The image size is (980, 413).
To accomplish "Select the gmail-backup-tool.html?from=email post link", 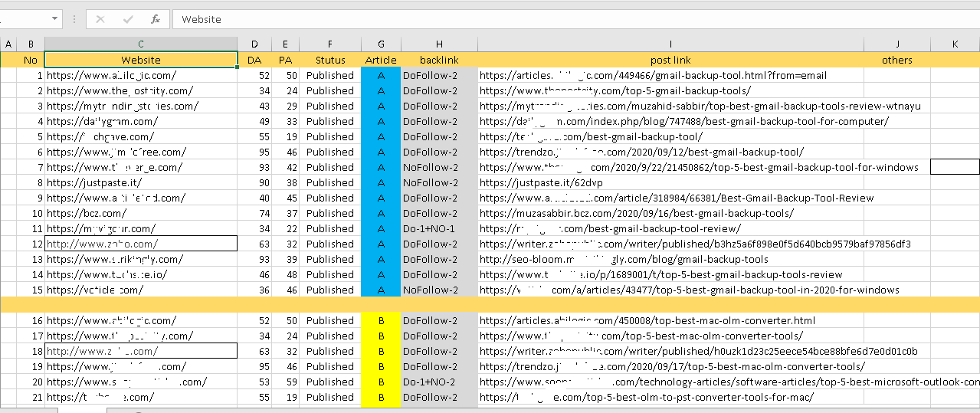I will click(670, 75).
